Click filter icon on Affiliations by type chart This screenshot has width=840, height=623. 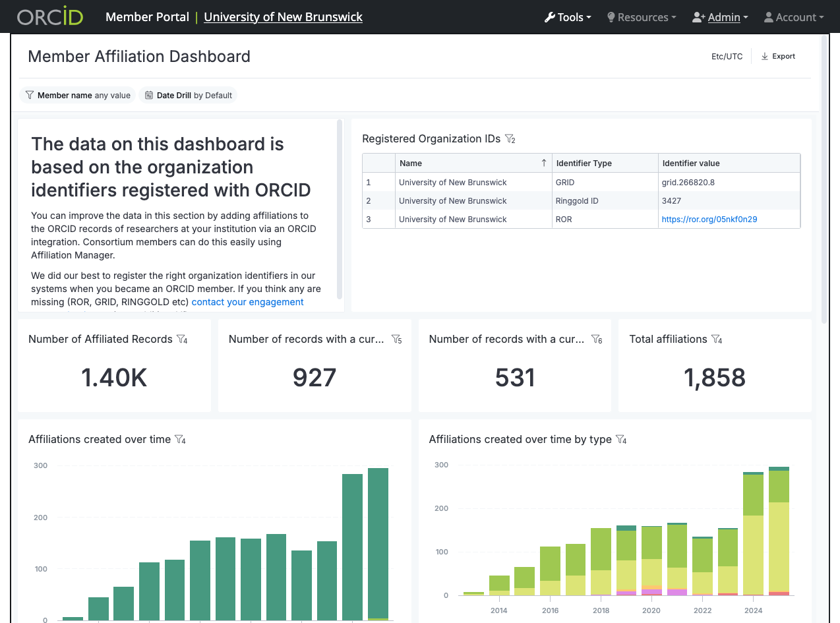click(621, 439)
